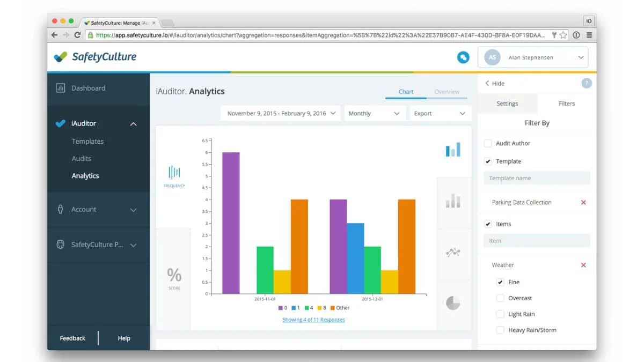The image size is (644, 362).
Task: Open the chat bubbles icon in header
Action: coord(463,57)
